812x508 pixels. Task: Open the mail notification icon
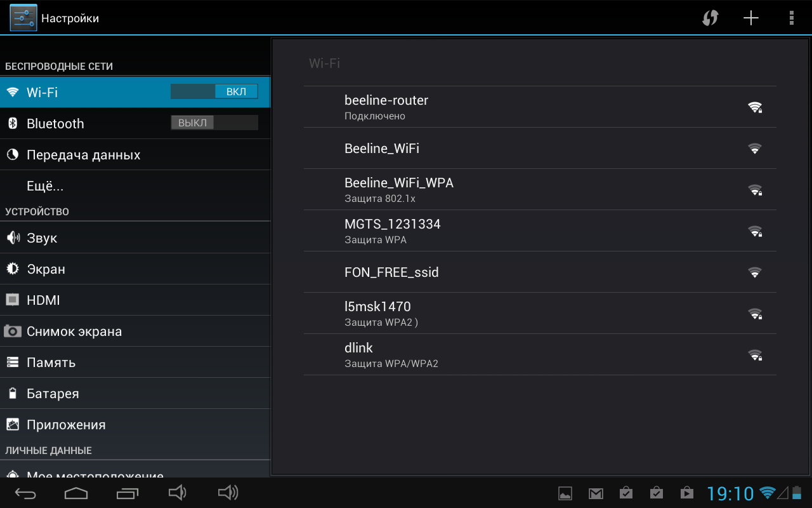[596, 493]
